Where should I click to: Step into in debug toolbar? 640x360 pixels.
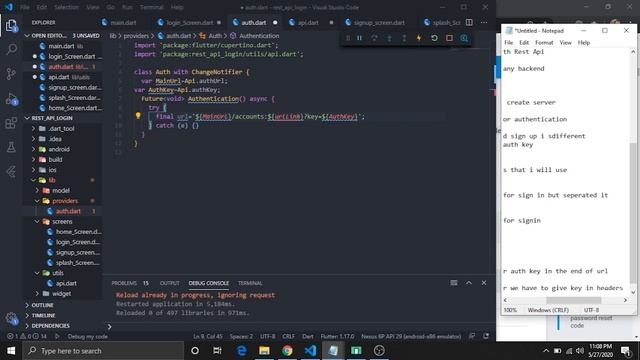[x=389, y=38]
